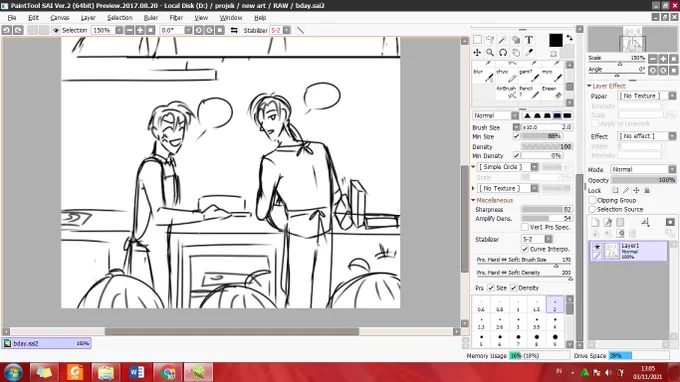The width and height of the screenshot is (680, 382).
Task: Open the Brush Size multiplier dropdown
Action: 516,127
